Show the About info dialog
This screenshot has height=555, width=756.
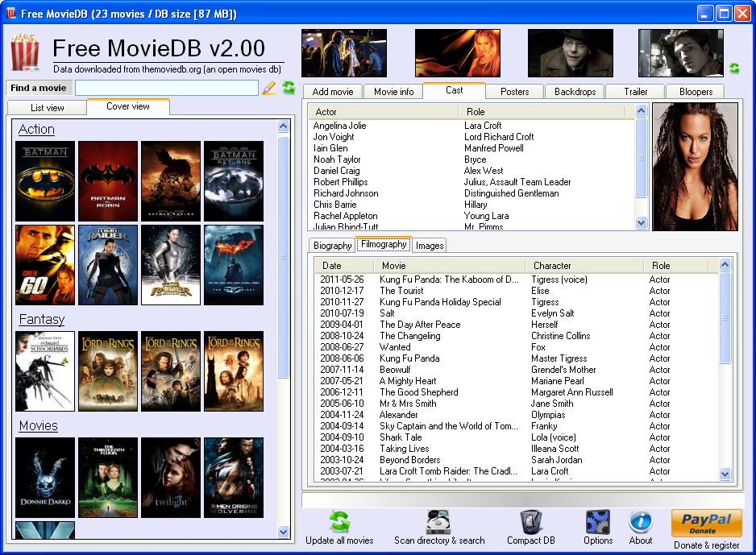(641, 523)
